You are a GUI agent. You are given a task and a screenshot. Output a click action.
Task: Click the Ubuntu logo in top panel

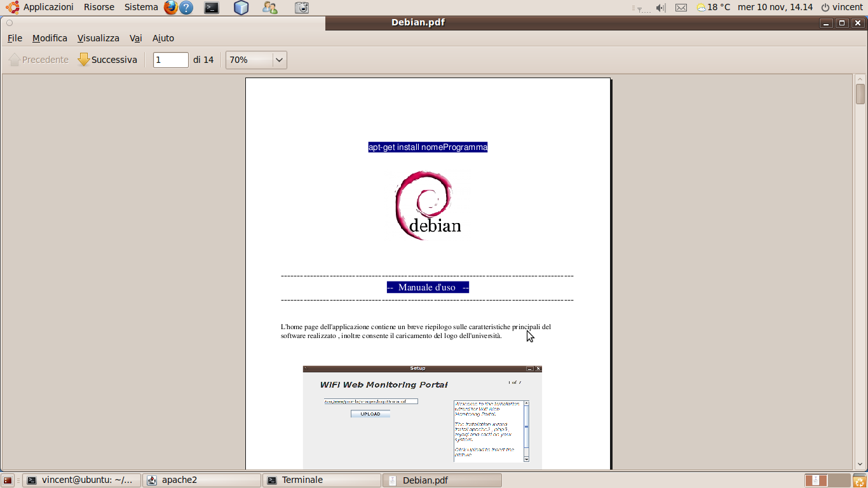coord(12,8)
